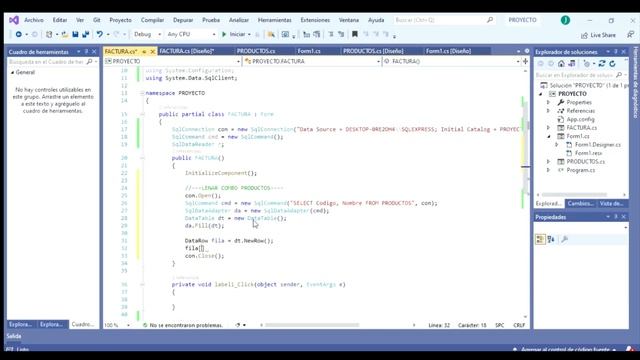640x360 pixels.
Task: Click the undo arrow icon
Action: 99,35
